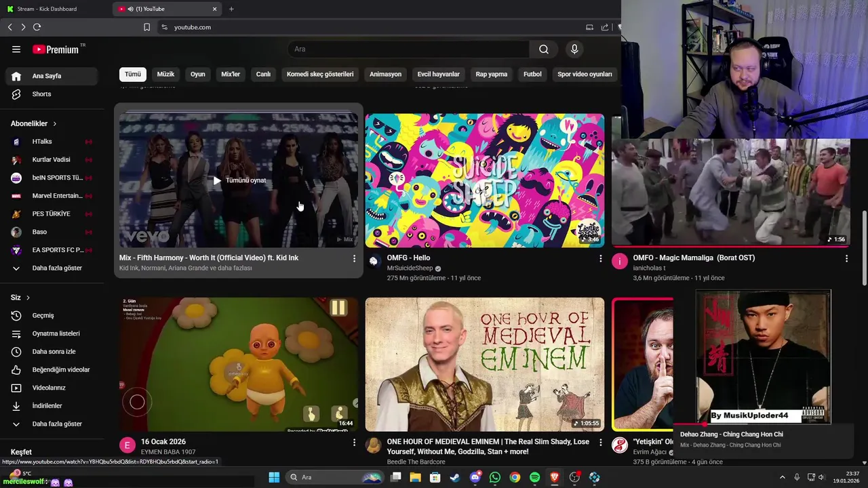Open HTalks subscription channel
This screenshot has width=868, height=488.
(x=52, y=142)
